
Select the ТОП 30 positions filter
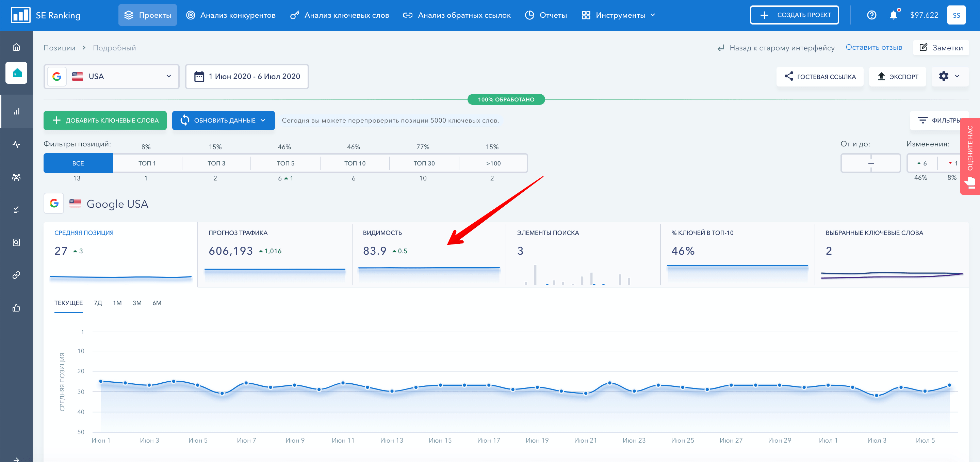click(424, 163)
